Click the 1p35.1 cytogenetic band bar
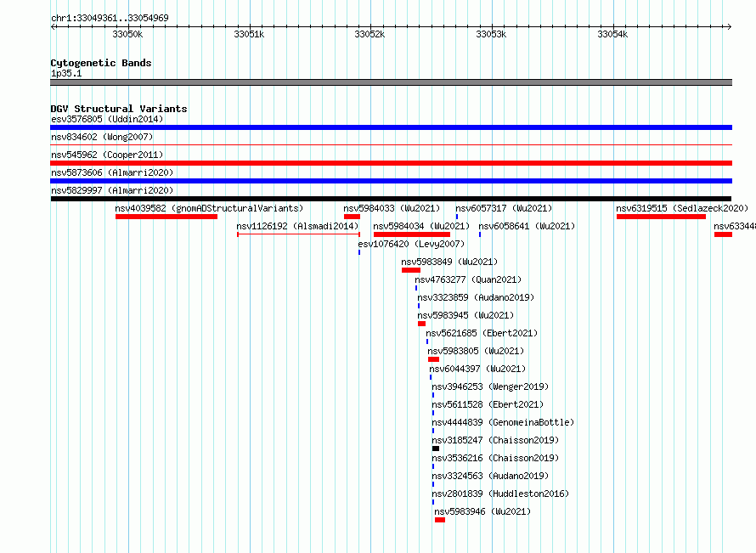 tap(391, 82)
